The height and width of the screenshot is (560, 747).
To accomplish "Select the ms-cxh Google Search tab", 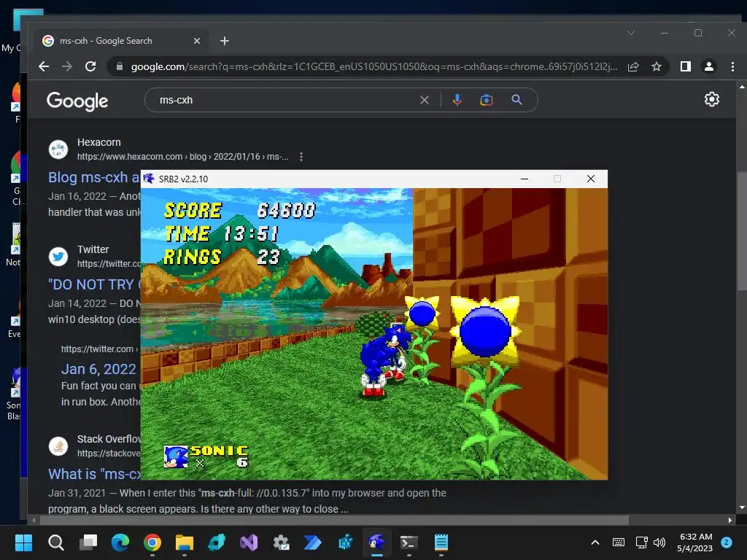I will click(x=122, y=41).
